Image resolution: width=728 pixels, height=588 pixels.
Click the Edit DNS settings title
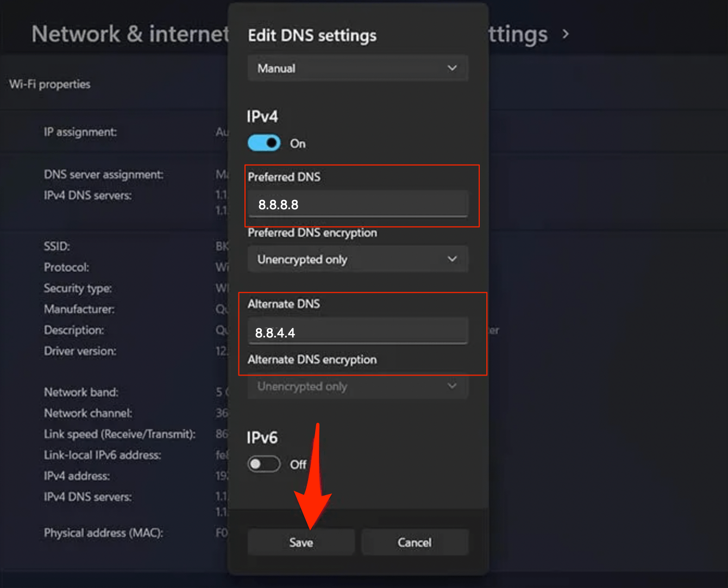point(312,35)
